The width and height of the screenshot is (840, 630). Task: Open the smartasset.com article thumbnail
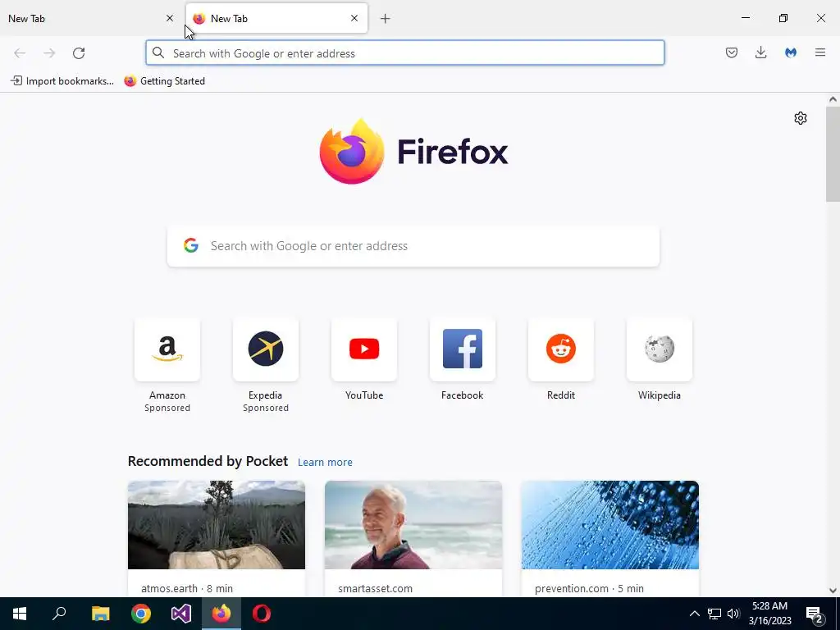click(413, 525)
